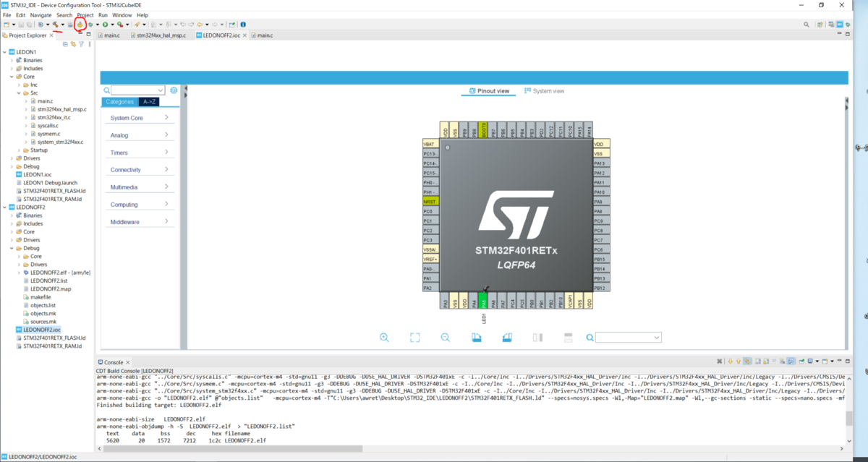Collapse the LEDONOFF2 project tree node
Image resolution: width=868 pixels, height=462 pixels.
[4, 207]
